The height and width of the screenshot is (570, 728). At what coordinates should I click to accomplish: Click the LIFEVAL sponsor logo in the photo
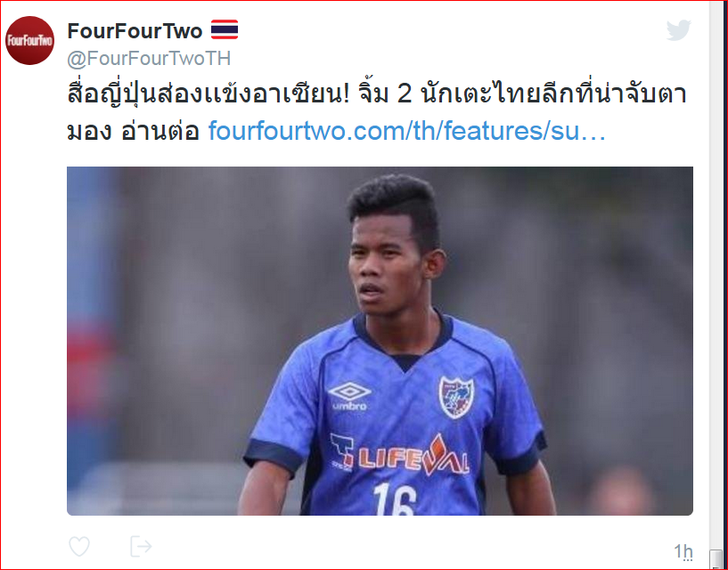coord(400,455)
